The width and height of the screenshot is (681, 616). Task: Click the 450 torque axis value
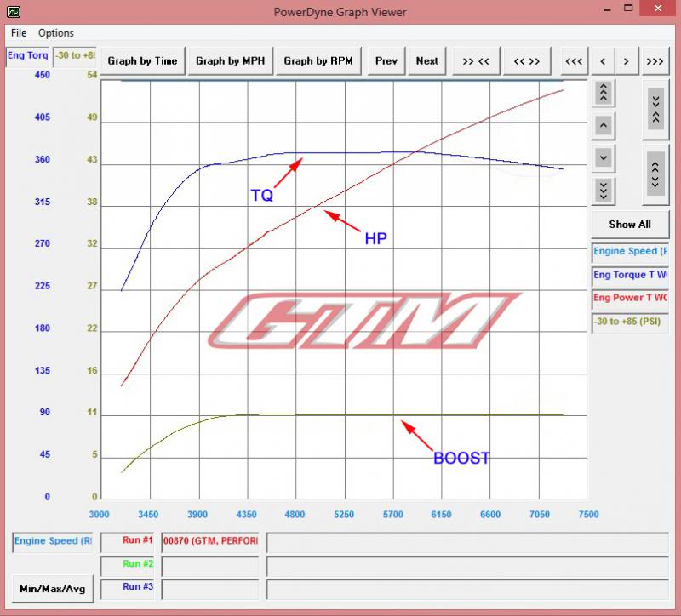[42, 75]
